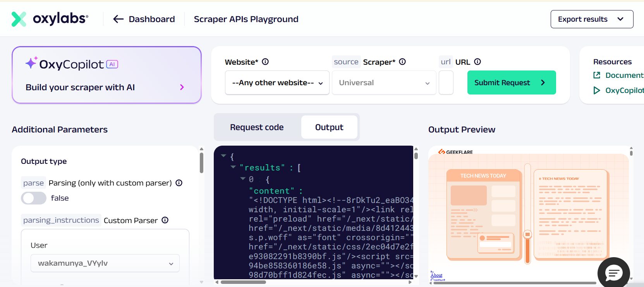Click the Output type heading
644x287 pixels.
point(44,161)
